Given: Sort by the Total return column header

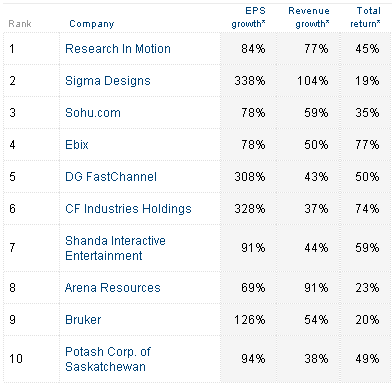Looking at the screenshot, I should click(x=365, y=17).
